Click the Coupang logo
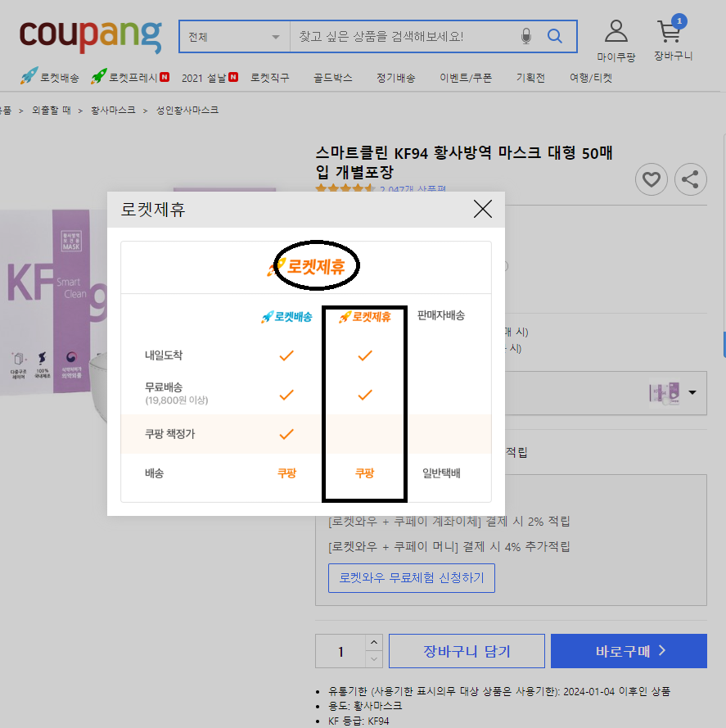 90,36
